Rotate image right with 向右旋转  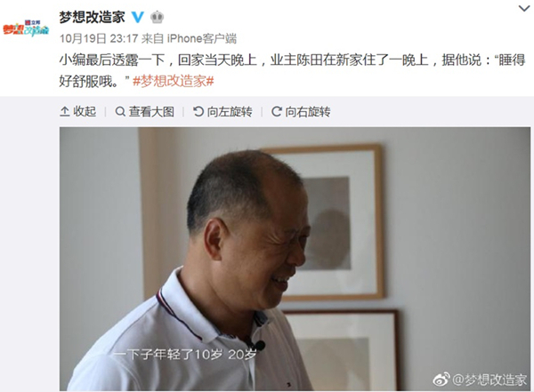301,111
